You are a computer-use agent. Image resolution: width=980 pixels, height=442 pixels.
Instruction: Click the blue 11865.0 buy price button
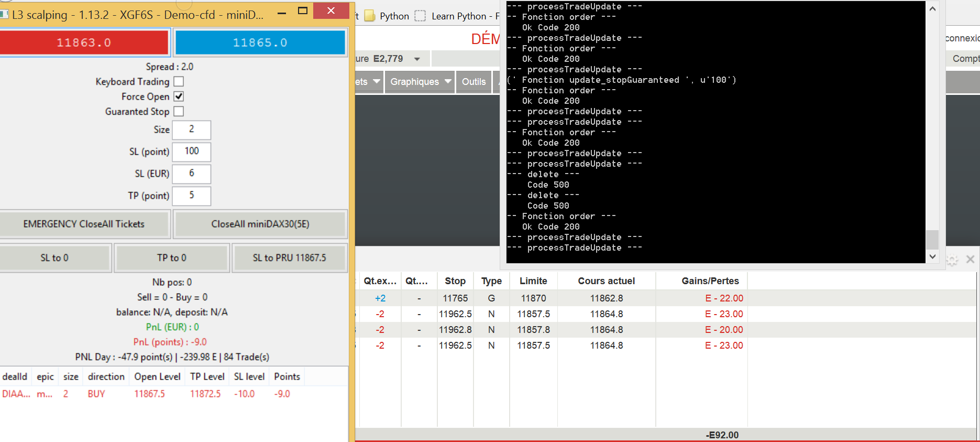coord(260,42)
